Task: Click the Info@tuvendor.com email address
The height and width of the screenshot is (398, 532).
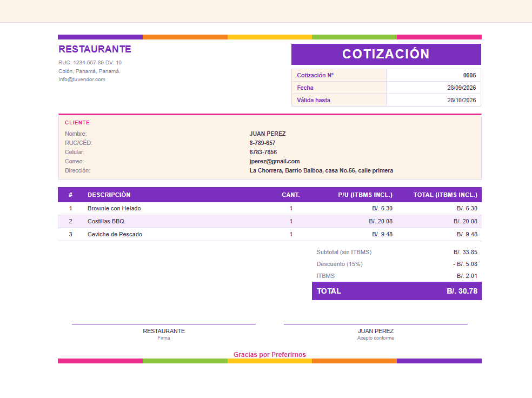Action: [x=82, y=79]
